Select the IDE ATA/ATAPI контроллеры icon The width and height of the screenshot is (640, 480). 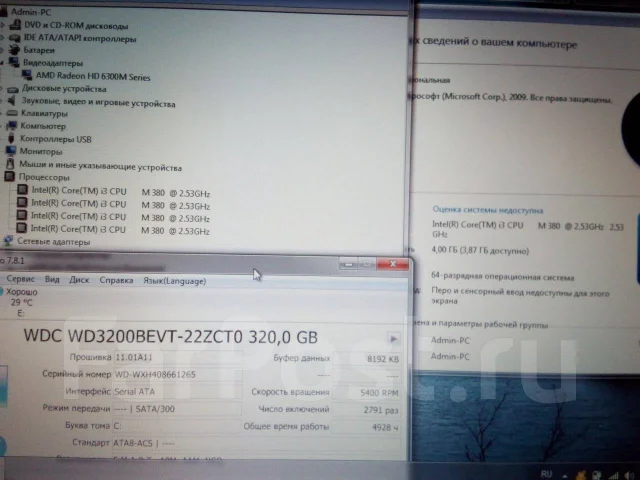(15, 38)
